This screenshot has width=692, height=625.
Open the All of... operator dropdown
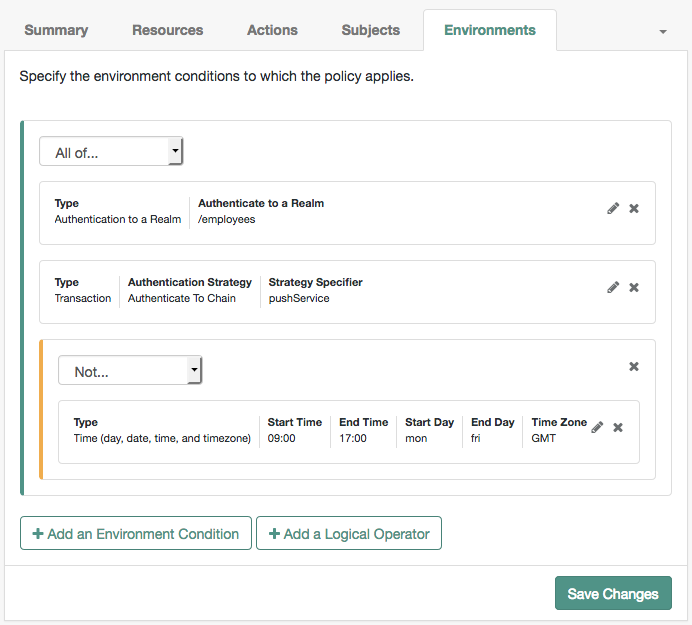[x=111, y=151]
